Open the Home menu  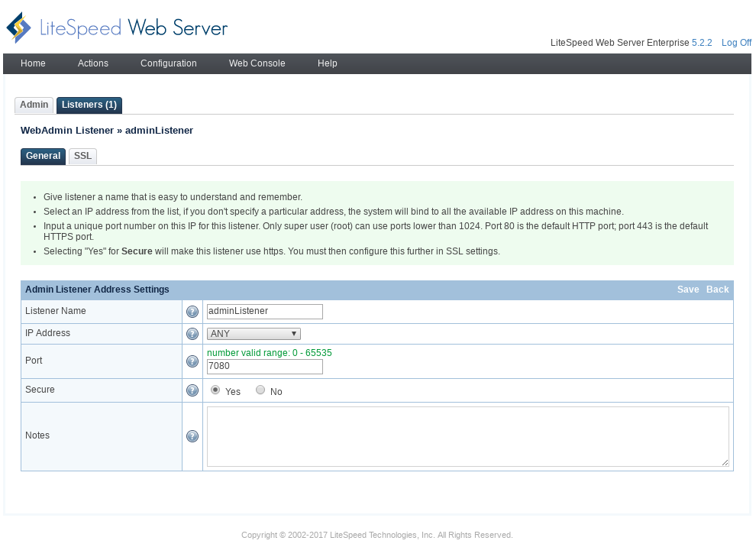coord(33,63)
